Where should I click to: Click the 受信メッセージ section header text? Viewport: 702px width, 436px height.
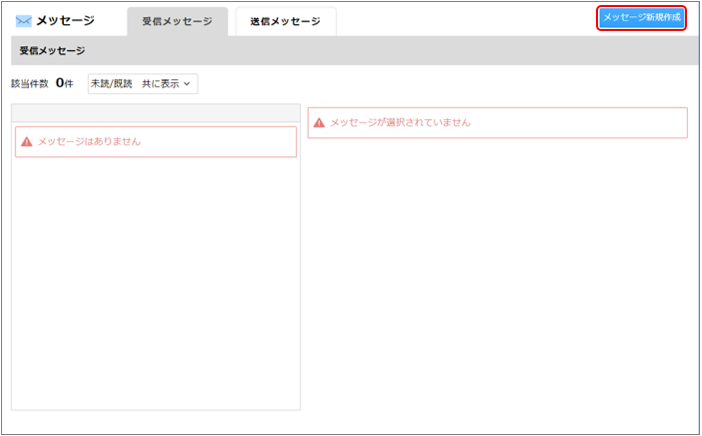click(x=52, y=51)
